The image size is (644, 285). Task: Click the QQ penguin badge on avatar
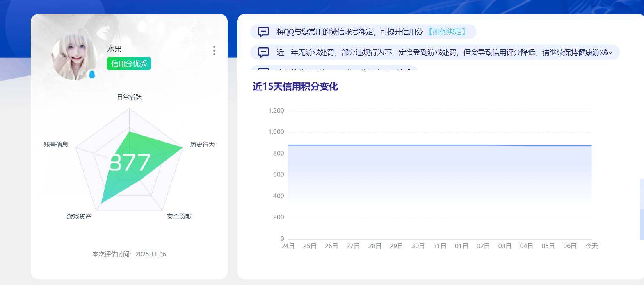pos(92,74)
